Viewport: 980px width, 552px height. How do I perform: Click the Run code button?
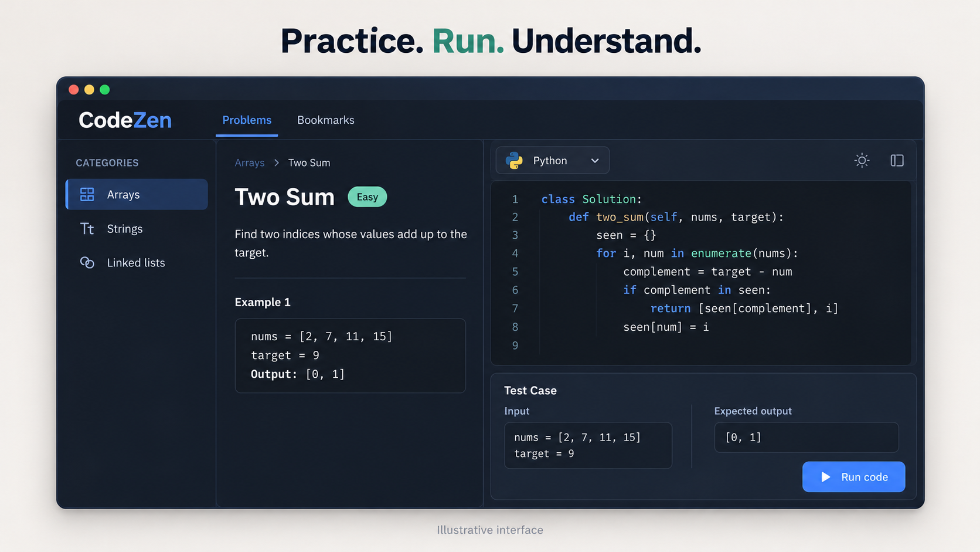pyautogui.click(x=853, y=477)
